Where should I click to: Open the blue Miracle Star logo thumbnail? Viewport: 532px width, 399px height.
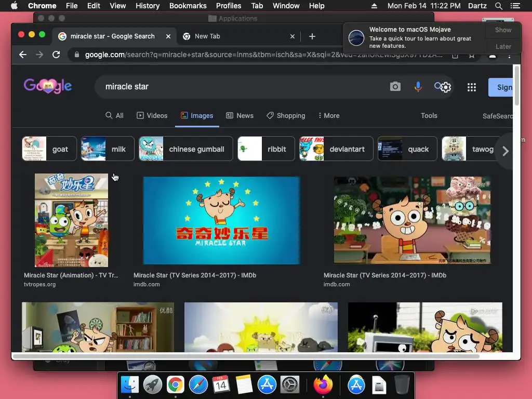point(221,220)
